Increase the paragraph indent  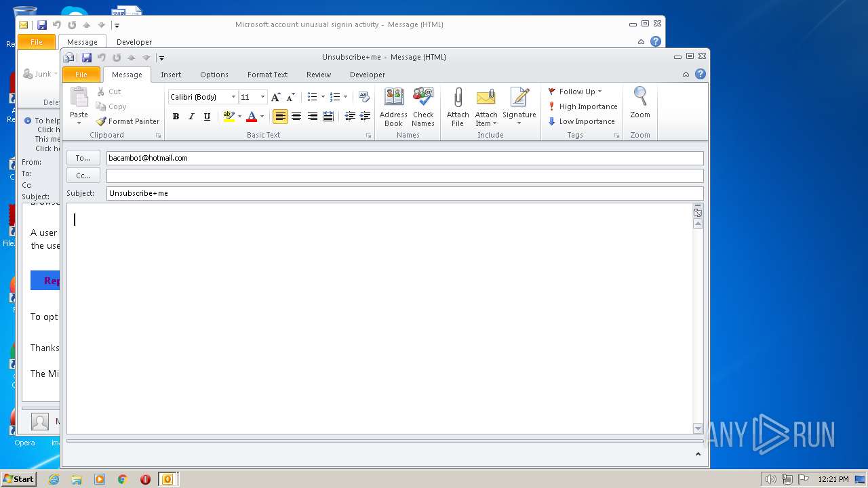coord(365,117)
